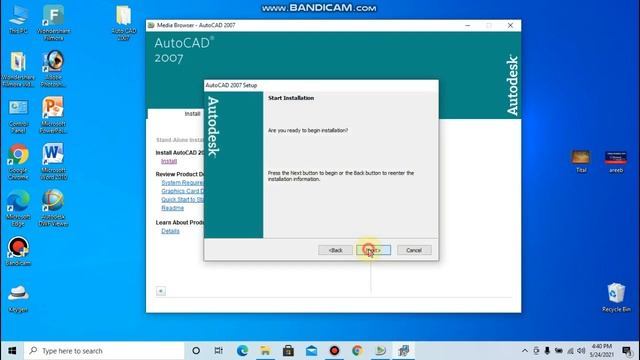
Task: Open Google Chrome desktop shortcut
Action: [x=18, y=162]
